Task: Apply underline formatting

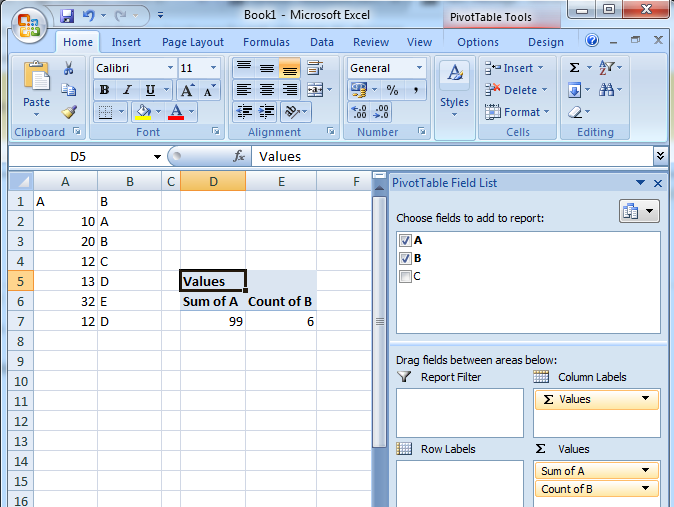Action: point(150,90)
